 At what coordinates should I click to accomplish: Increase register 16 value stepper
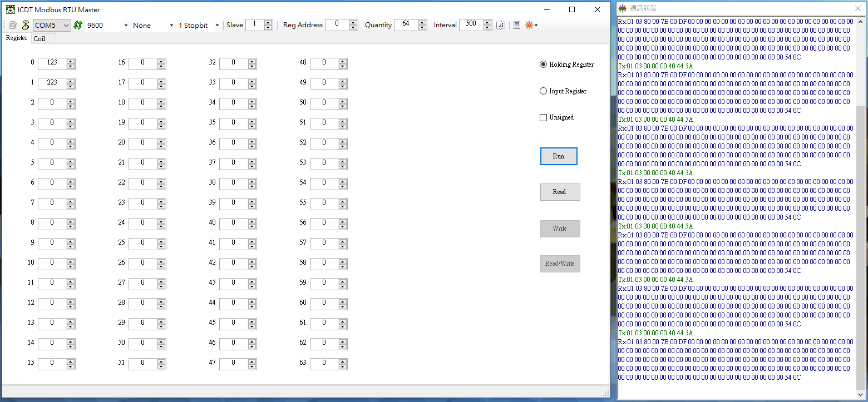click(x=161, y=61)
